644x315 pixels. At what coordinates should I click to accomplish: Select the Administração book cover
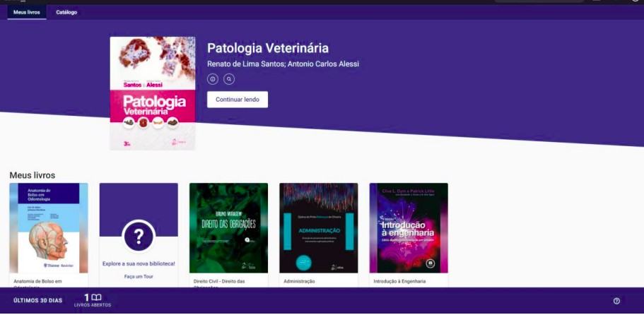point(319,228)
